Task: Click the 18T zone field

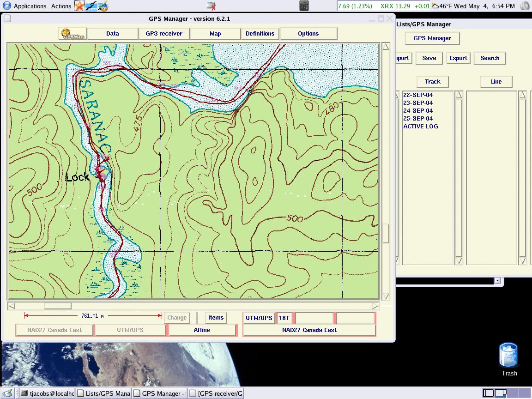Action: (x=284, y=318)
